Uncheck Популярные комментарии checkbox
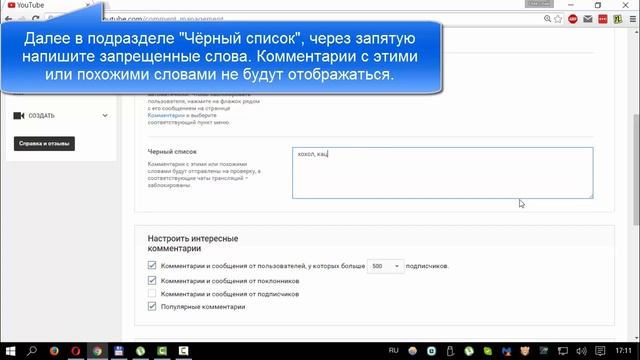The image size is (640, 360). (x=152, y=306)
